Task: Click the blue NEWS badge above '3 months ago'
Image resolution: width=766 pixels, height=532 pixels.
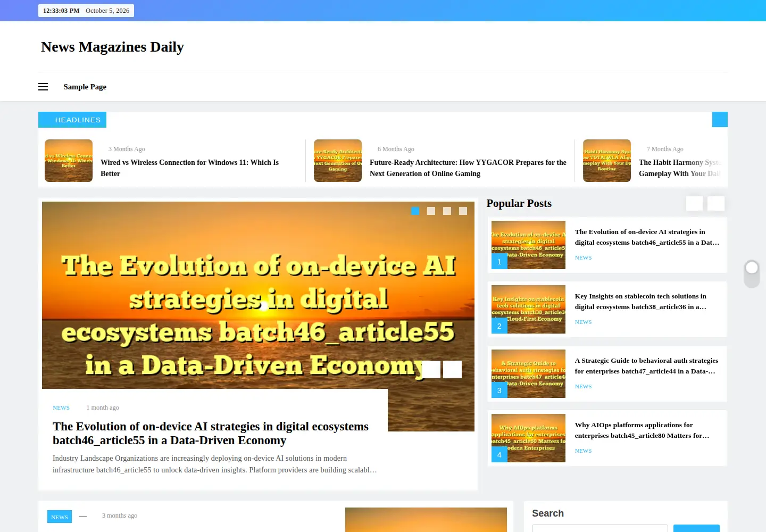Action: coord(60,517)
